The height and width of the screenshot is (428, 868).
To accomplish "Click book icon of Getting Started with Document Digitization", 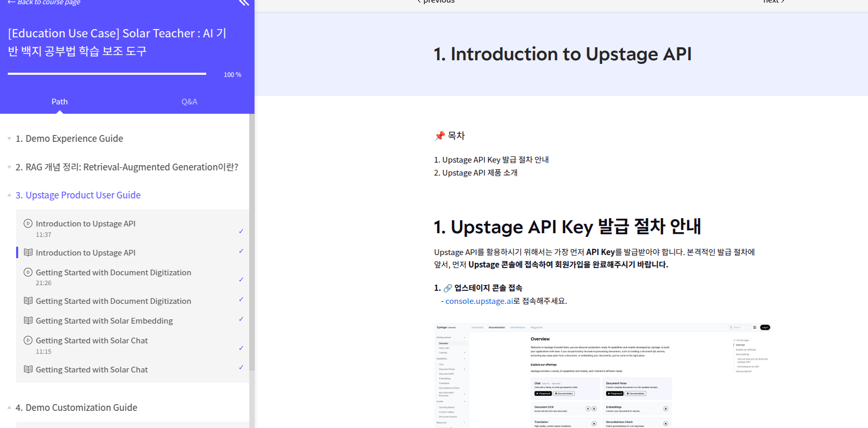I will pos(28,301).
